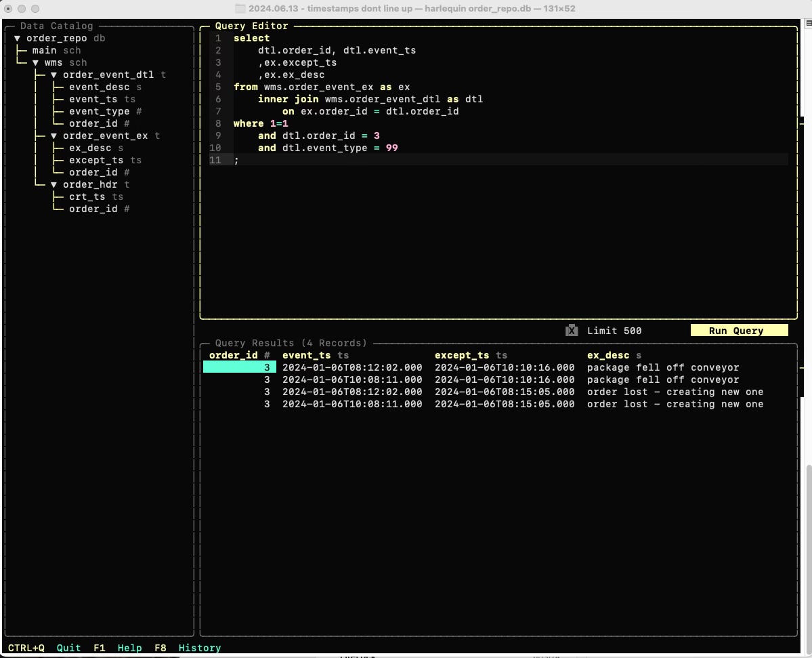Click 'dtl.order_id = 3' condition line
The image size is (812, 658).
point(318,136)
